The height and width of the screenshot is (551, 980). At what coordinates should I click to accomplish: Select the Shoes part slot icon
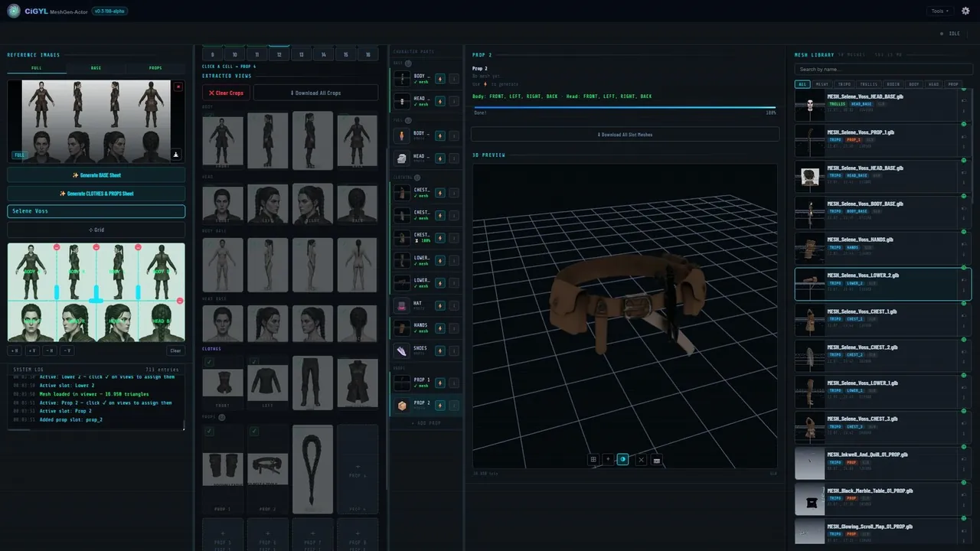pyautogui.click(x=402, y=351)
